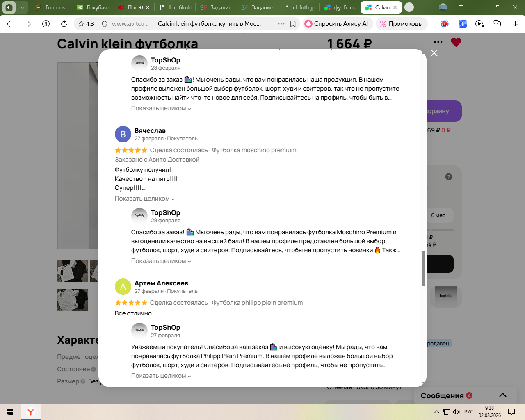525x420 pixels.
Task: Click the reviewer name Вячеслав
Action: [150, 130]
